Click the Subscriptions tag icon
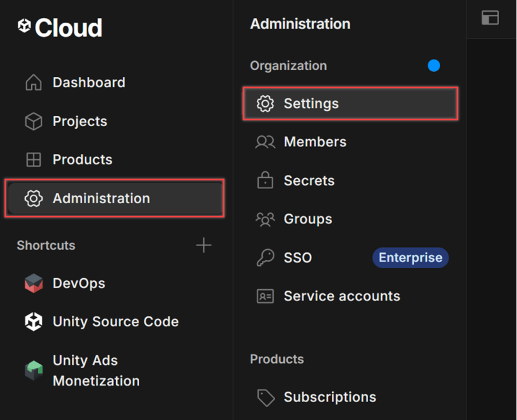517x420 pixels. coord(265,397)
